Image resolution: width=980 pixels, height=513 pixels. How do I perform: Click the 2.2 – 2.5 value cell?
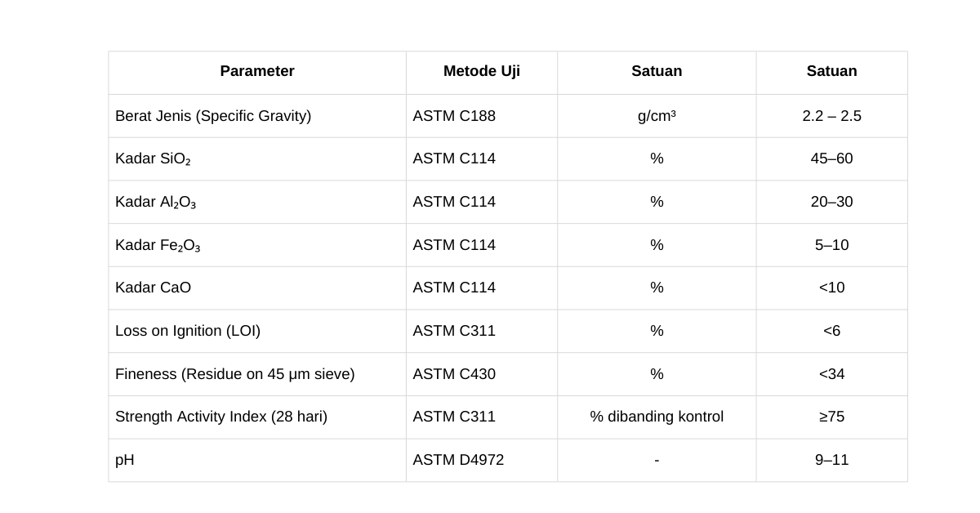click(831, 116)
